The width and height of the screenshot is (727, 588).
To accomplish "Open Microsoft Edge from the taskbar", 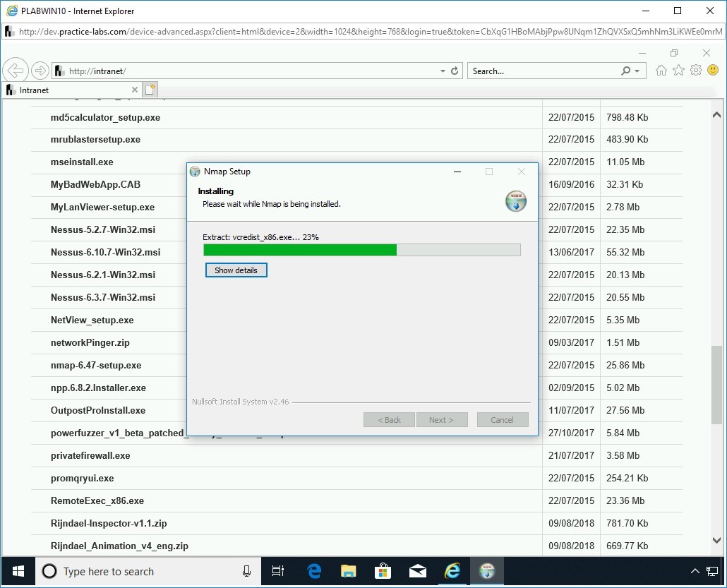I will pyautogui.click(x=314, y=571).
